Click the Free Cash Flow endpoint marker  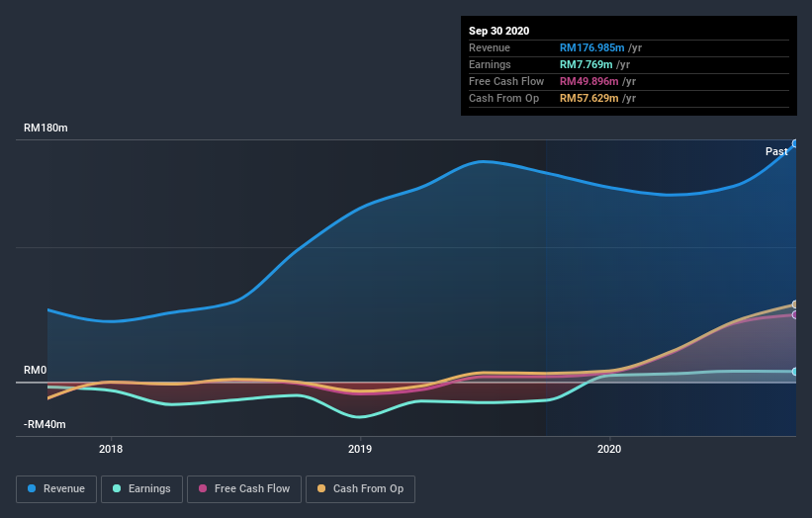(x=795, y=314)
